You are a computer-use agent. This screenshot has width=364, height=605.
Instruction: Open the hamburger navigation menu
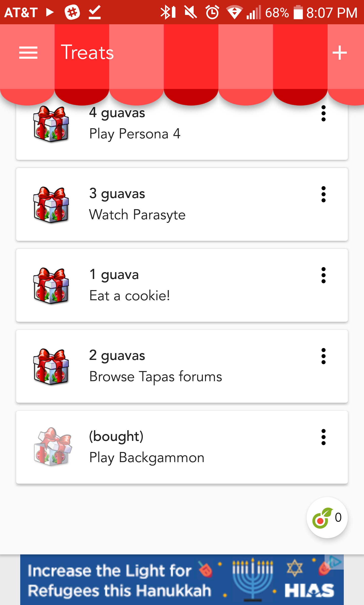pos(28,53)
